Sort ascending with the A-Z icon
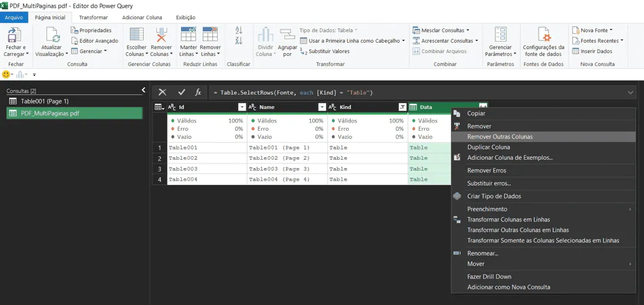 point(238,30)
